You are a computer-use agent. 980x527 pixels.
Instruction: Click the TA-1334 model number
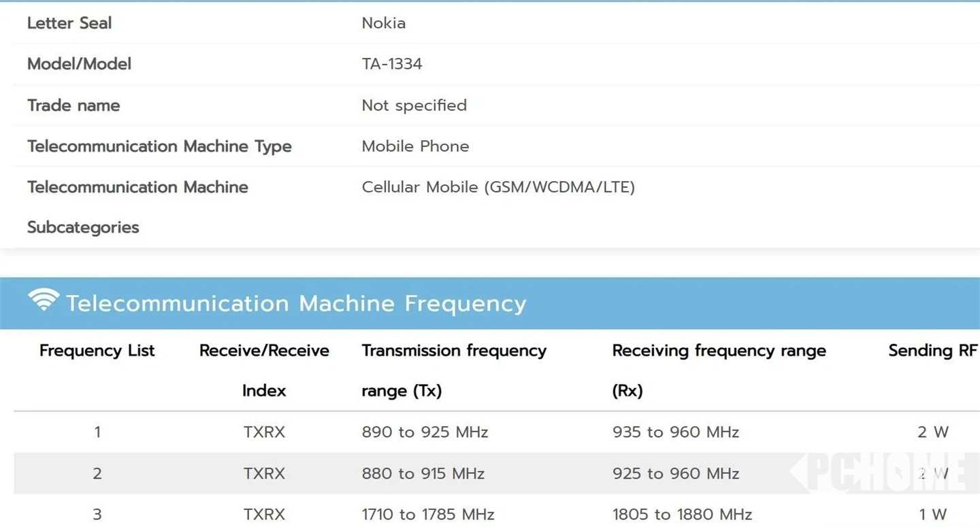point(392,64)
